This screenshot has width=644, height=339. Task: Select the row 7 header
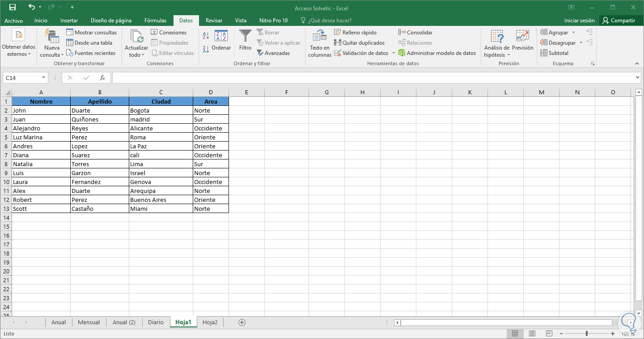point(6,155)
